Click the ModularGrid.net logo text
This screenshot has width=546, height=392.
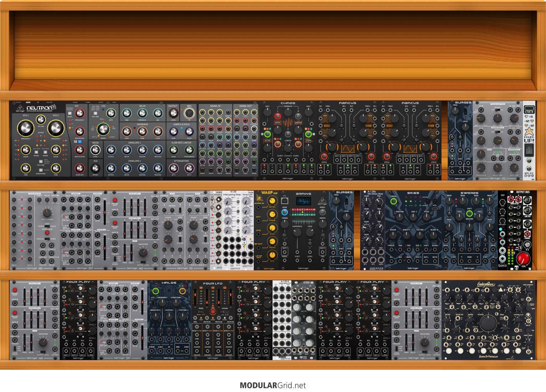tap(273, 385)
